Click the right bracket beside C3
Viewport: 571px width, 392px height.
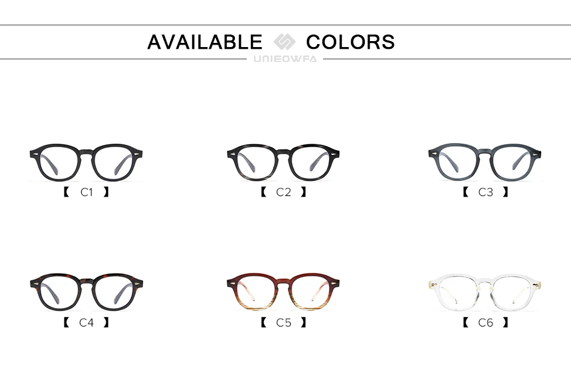pyautogui.click(x=505, y=192)
